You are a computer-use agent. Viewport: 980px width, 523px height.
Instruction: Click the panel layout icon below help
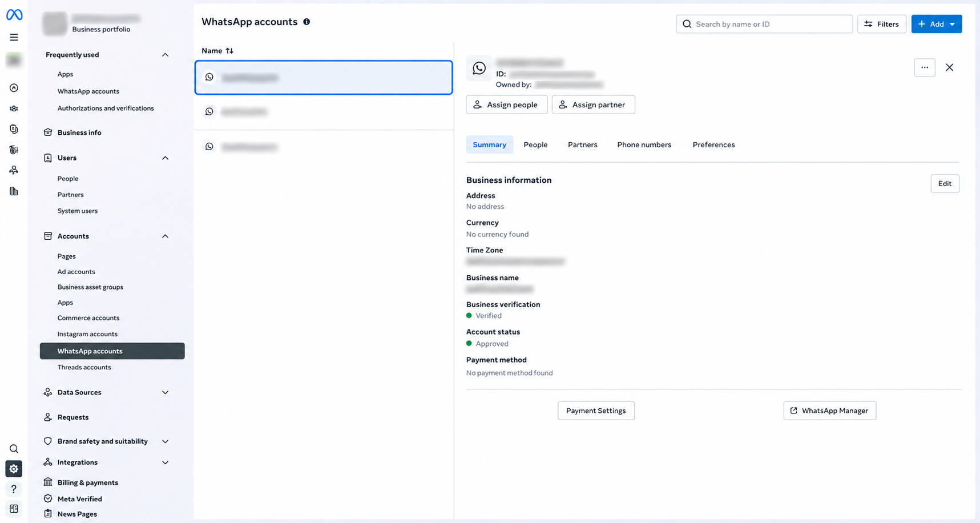[14, 509]
